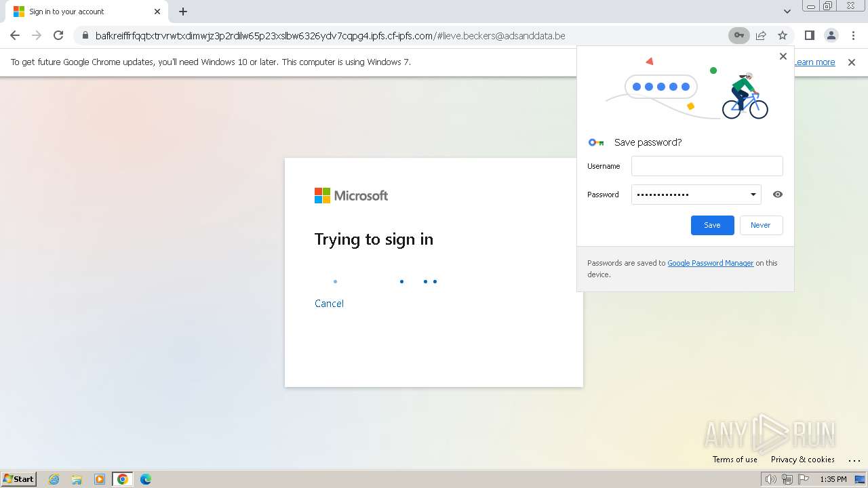Screen dimensions: 868x488
Task: Dismiss the Chrome update info bar
Action: [x=852, y=62]
